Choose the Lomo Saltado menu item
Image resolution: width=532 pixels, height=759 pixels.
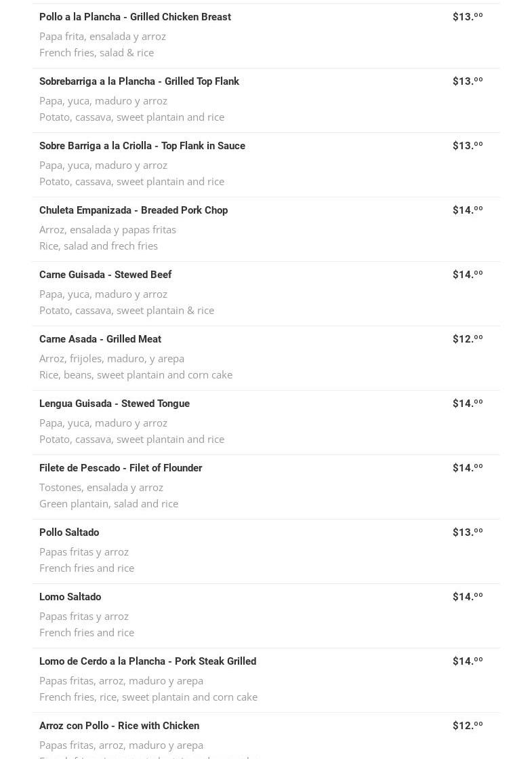tap(70, 597)
